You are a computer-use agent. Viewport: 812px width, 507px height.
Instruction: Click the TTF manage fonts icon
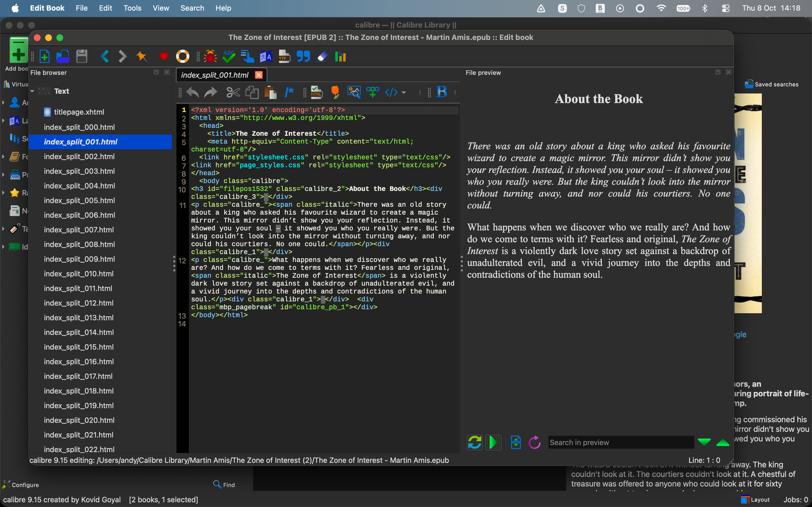284,57
